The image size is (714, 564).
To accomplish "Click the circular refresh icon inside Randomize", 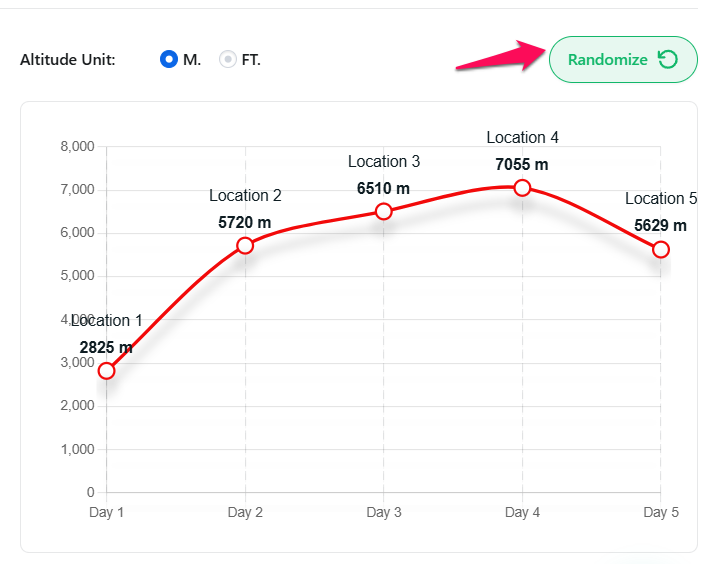I will (667, 60).
